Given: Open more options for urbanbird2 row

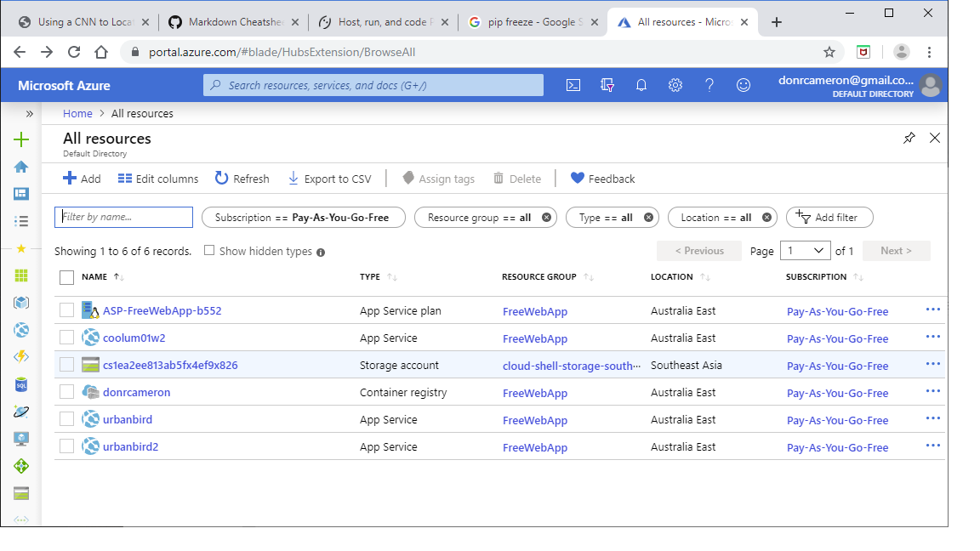Looking at the screenshot, I should point(932,446).
